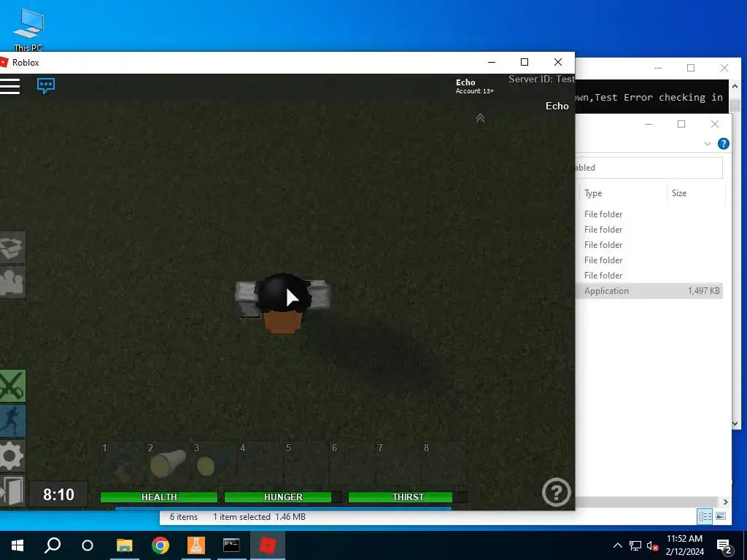Open the Roblox chat bubble icon
Viewport: 747px width, 560px height.
coord(46,86)
